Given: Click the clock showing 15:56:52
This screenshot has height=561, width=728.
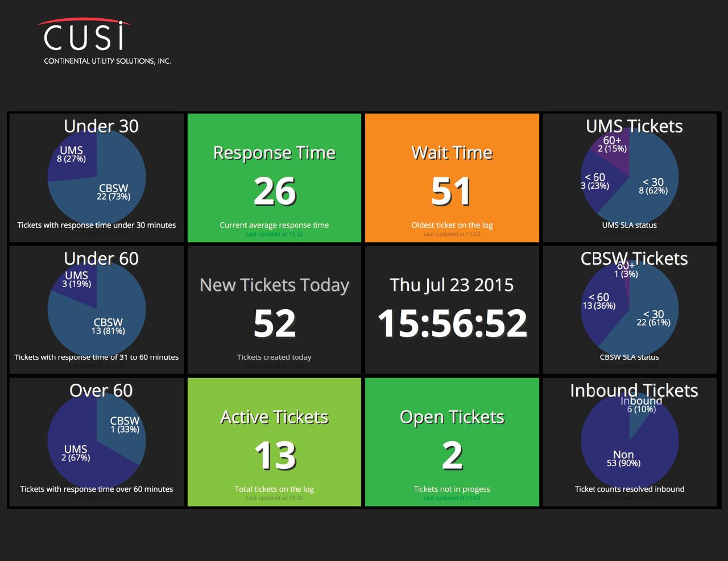Looking at the screenshot, I should click(x=452, y=323).
